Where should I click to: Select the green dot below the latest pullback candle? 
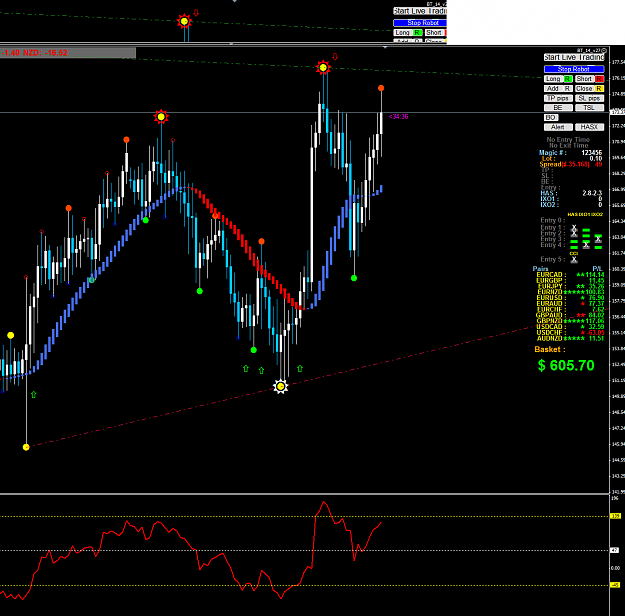[354, 278]
